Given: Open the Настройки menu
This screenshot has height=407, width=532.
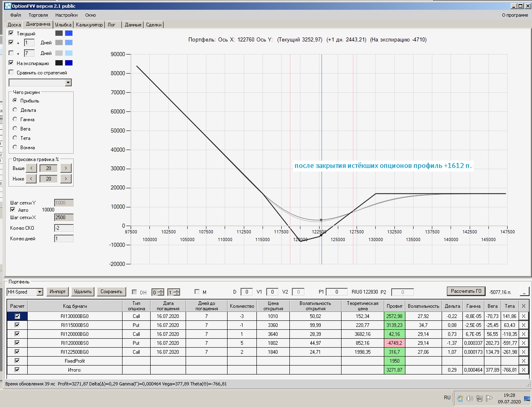Looking at the screenshot, I should [x=66, y=15].
